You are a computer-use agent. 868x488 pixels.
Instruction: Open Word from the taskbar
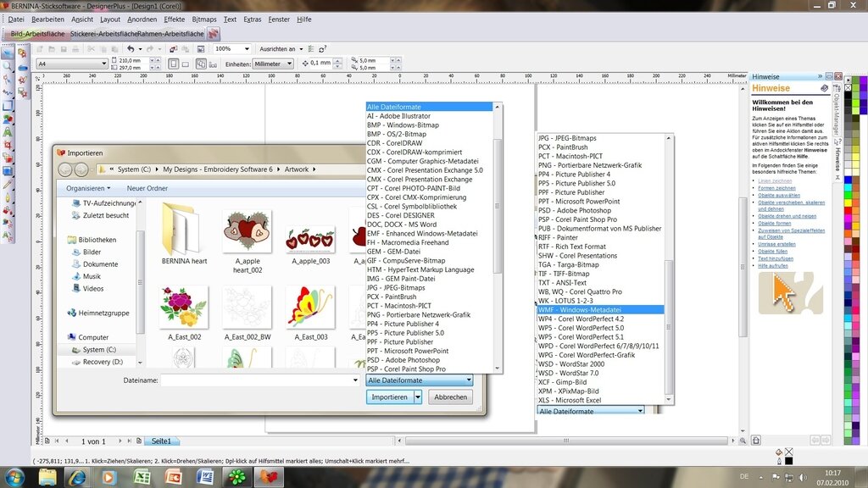(205, 477)
